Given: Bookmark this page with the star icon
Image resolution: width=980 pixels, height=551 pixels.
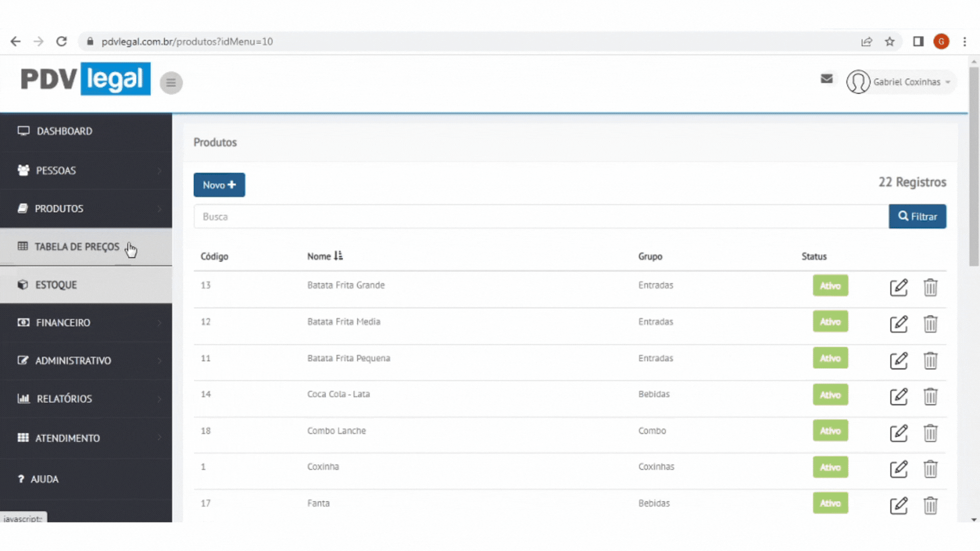Looking at the screenshot, I should 890,42.
